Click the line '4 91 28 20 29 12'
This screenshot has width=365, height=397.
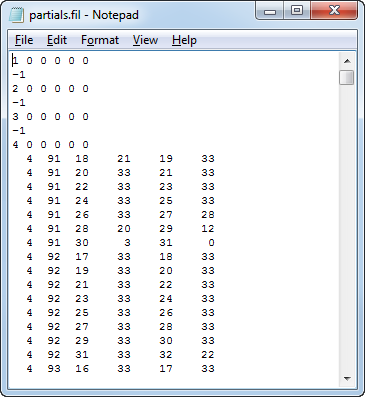click(x=120, y=229)
